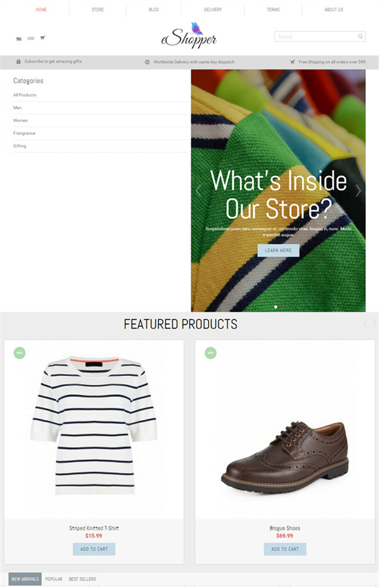The width and height of the screenshot is (379, 588).
Task: Open the shopping cart icon
Action: pos(43,37)
